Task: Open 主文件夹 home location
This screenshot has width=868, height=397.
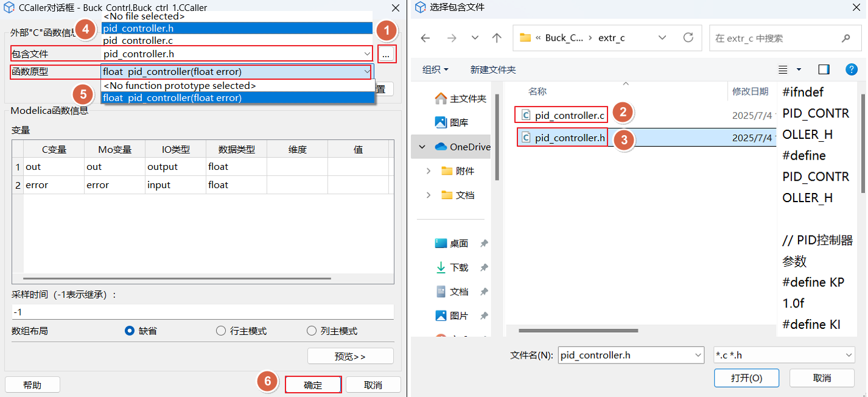Action: point(460,98)
